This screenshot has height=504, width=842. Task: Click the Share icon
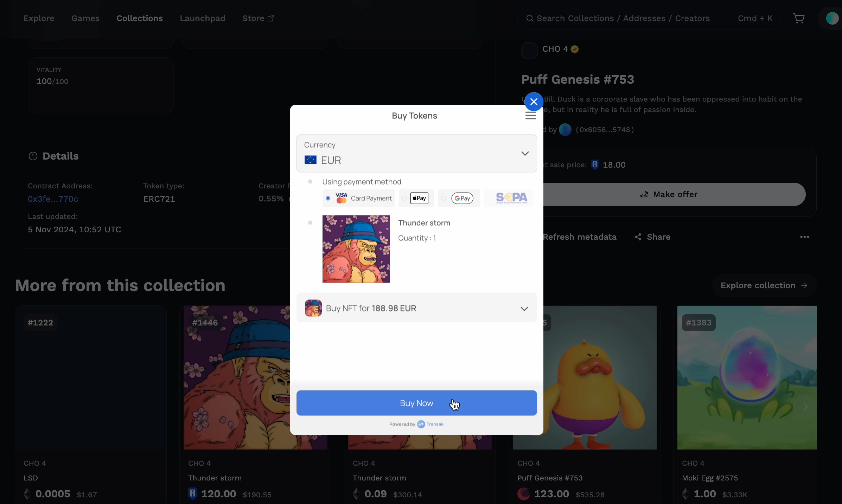pos(638,237)
